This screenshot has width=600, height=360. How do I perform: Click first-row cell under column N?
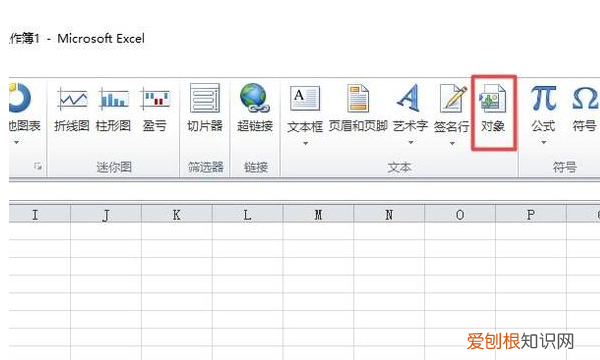coord(389,231)
